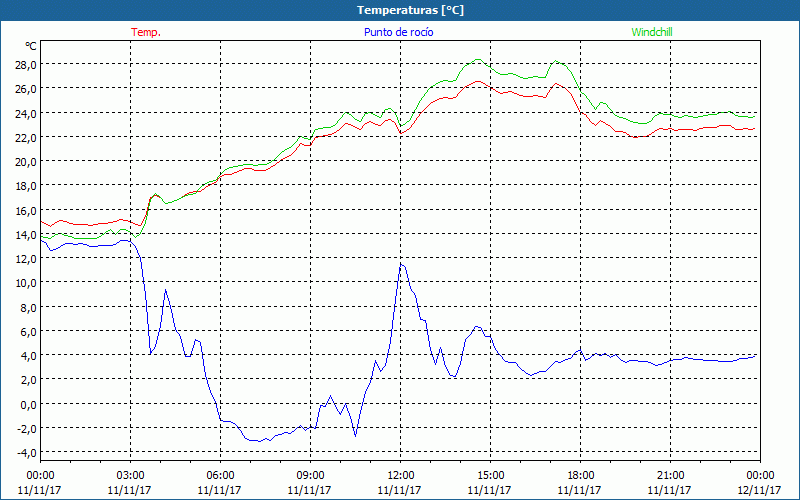This screenshot has height=500, width=800.
Task: Click the 06:00 time axis label
Action: point(220,475)
